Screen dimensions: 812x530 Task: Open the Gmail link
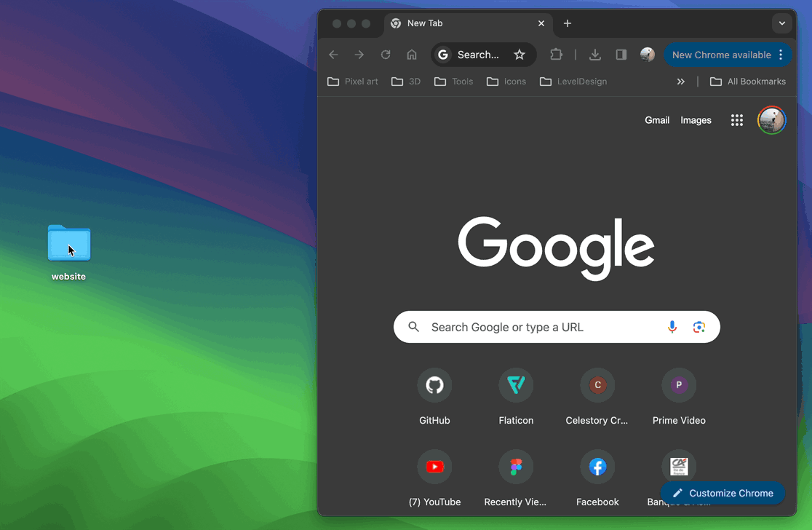(657, 120)
